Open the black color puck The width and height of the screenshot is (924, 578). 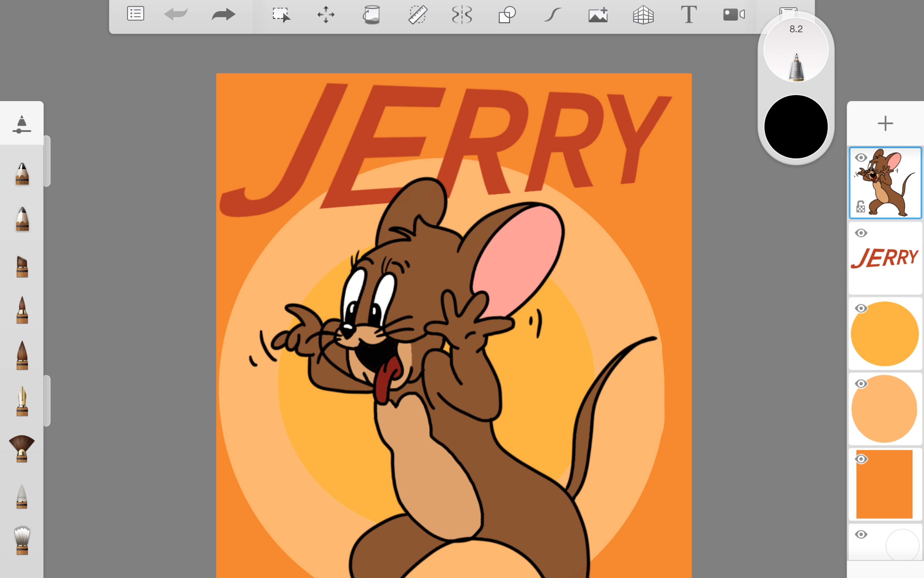796,127
